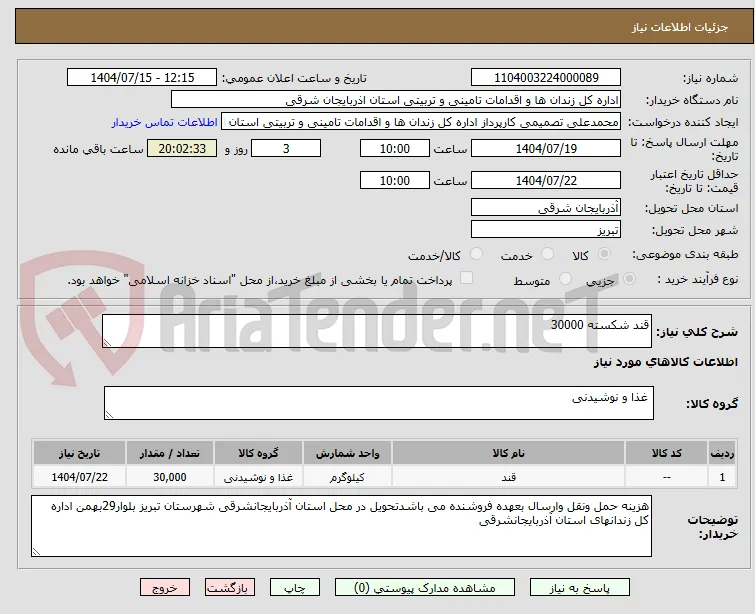Click the خروج exit button
The image size is (755, 614).
[x=165, y=588]
